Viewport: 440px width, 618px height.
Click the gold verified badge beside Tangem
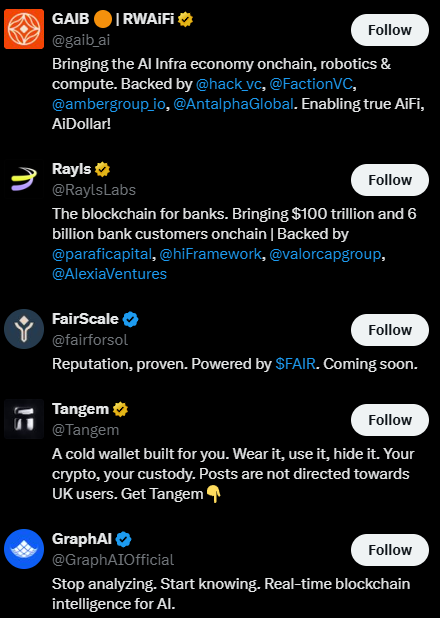click(120, 410)
